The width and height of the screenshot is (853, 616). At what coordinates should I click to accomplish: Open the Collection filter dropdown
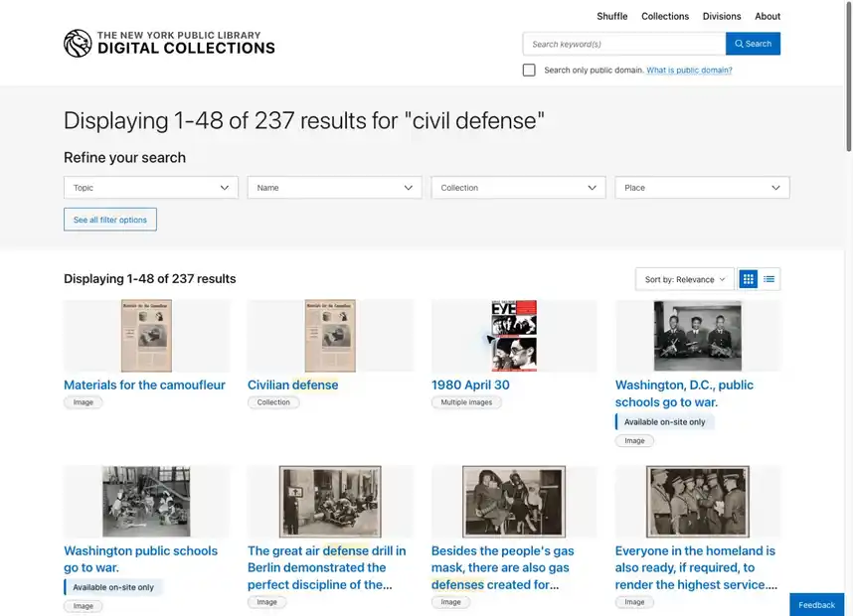coord(518,188)
